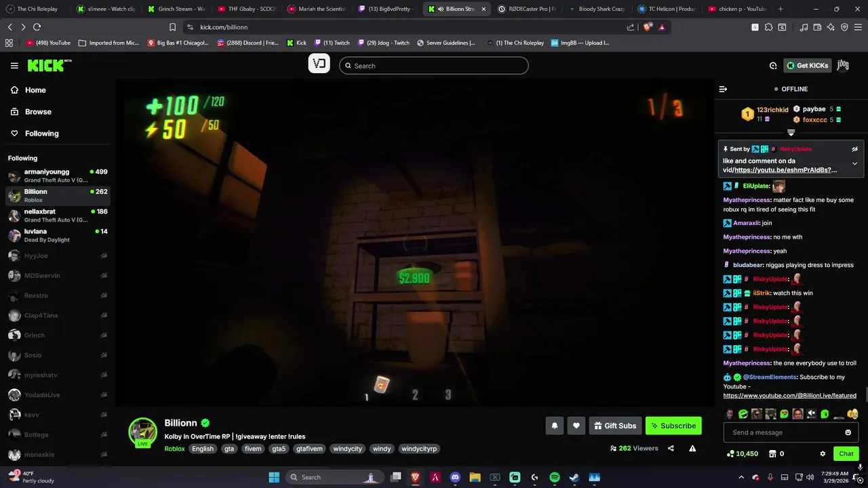Open the Kick stream switcher icon beside search
This screenshot has height=488, width=868.
319,64
